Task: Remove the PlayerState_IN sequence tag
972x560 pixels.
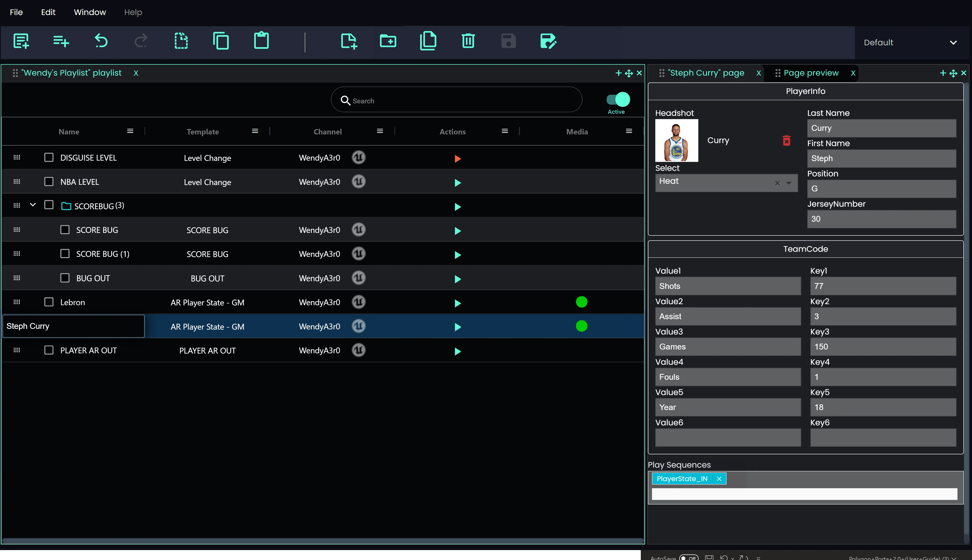Action: (718, 479)
